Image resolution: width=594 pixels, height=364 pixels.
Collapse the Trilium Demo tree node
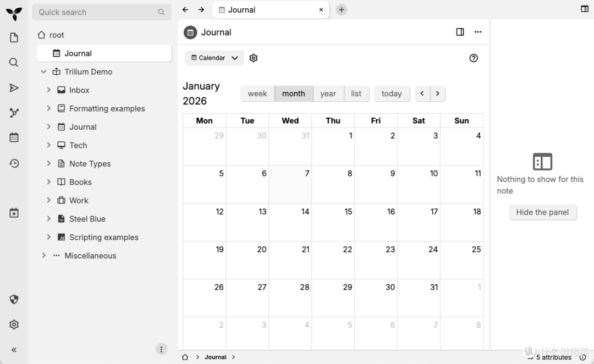click(x=43, y=71)
